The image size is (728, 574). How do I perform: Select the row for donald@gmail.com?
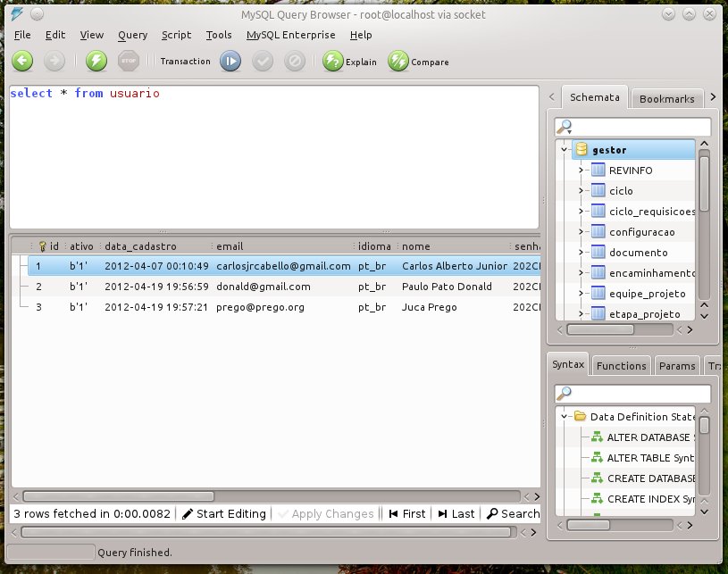284,287
